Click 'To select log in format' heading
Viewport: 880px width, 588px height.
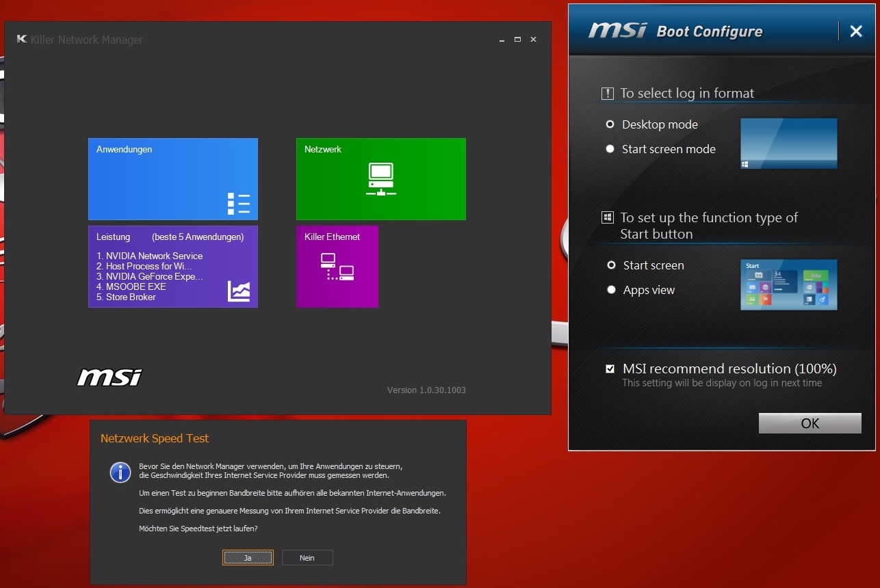tap(687, 94)
